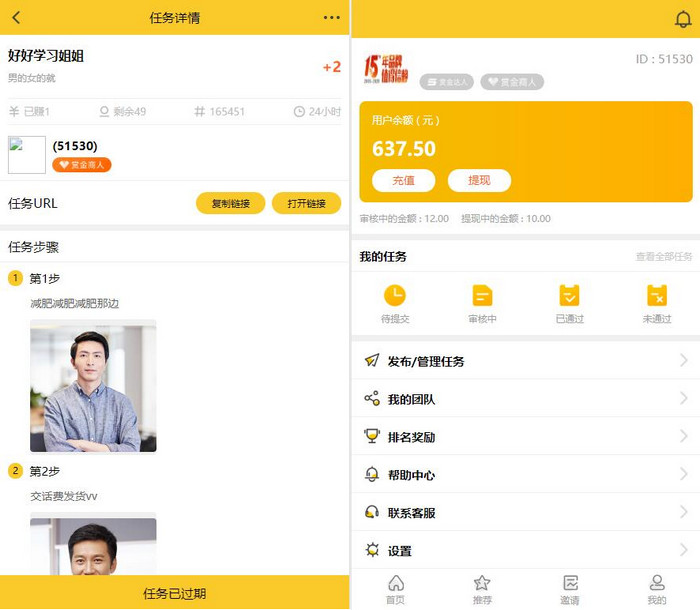Switch to the 推荐 bottom tab

point(482,589)
